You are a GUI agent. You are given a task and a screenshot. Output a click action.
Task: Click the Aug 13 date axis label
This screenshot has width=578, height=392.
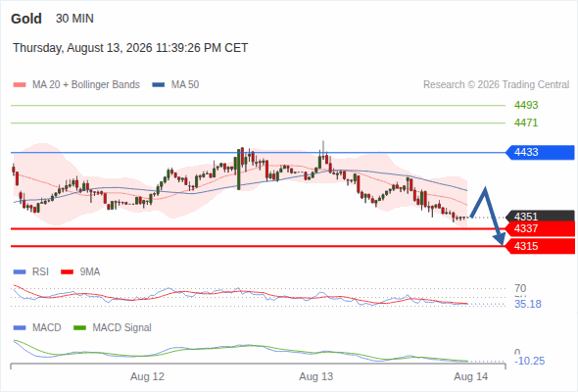click(315, 377)
